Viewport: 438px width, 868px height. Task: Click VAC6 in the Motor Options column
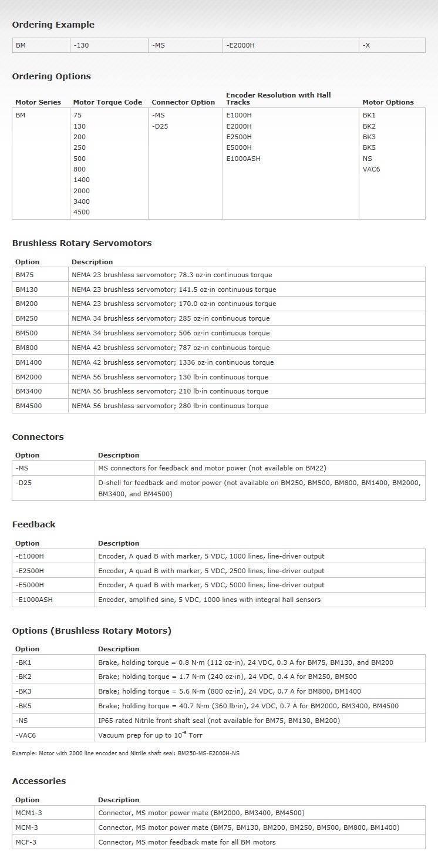point(371,169)
